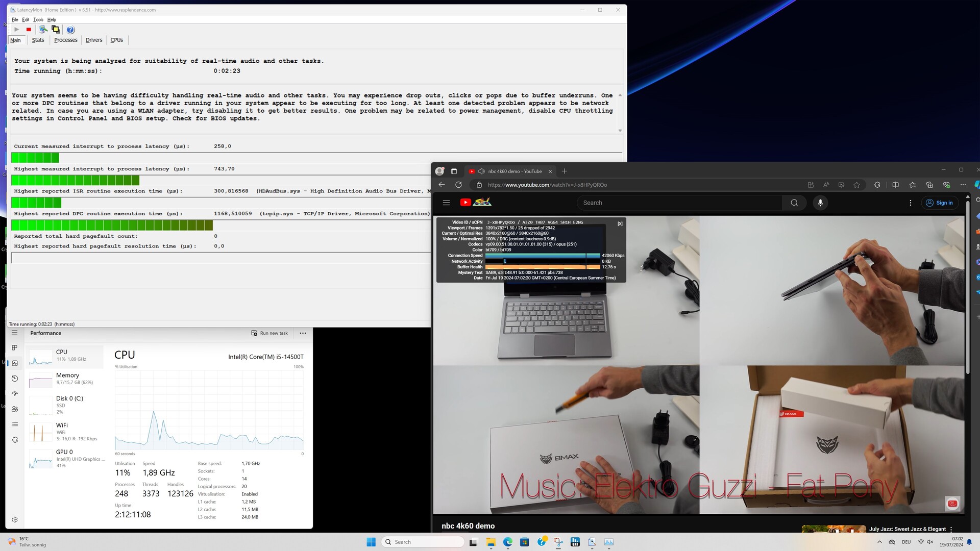This screenshot has width=980, height=551.
Task: Open Task Manager's Services page
Action: 15,440
